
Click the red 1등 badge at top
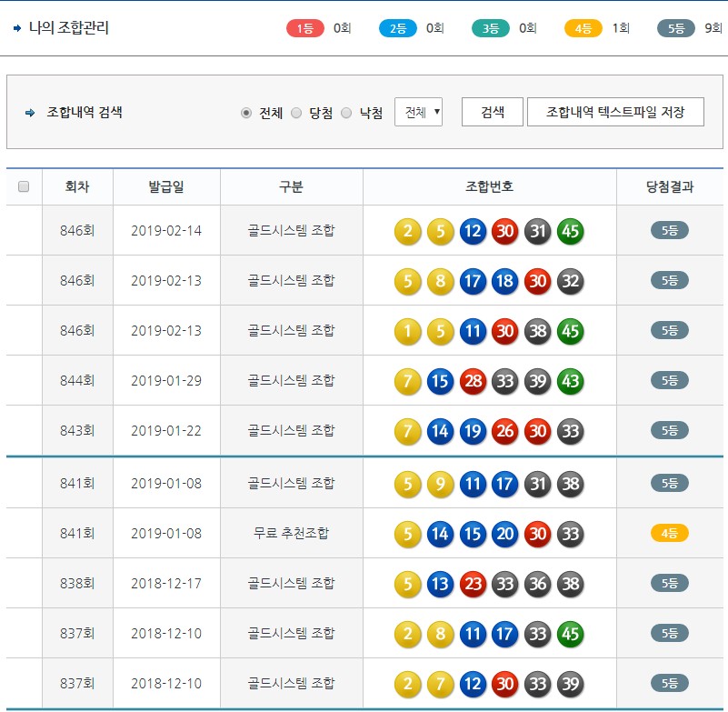coord(305,28)
